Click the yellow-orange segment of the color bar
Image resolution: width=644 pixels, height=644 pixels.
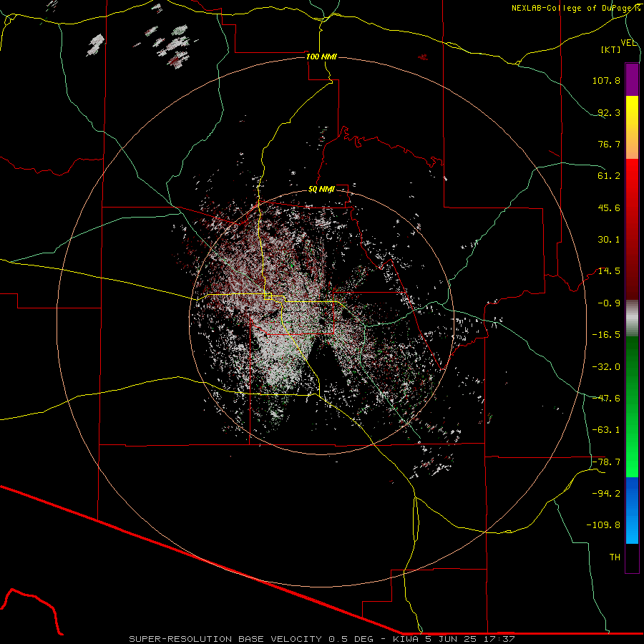[632, 127]
